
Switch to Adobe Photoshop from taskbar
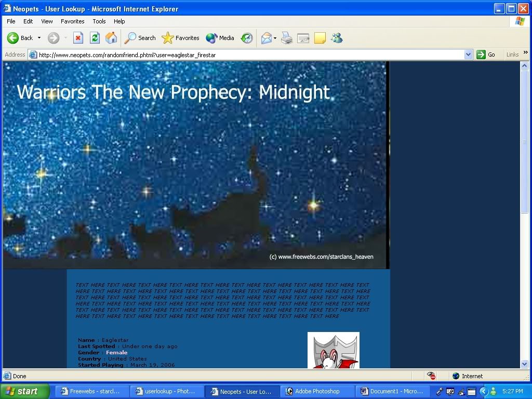pyautogui.click(x=317, y=391)
